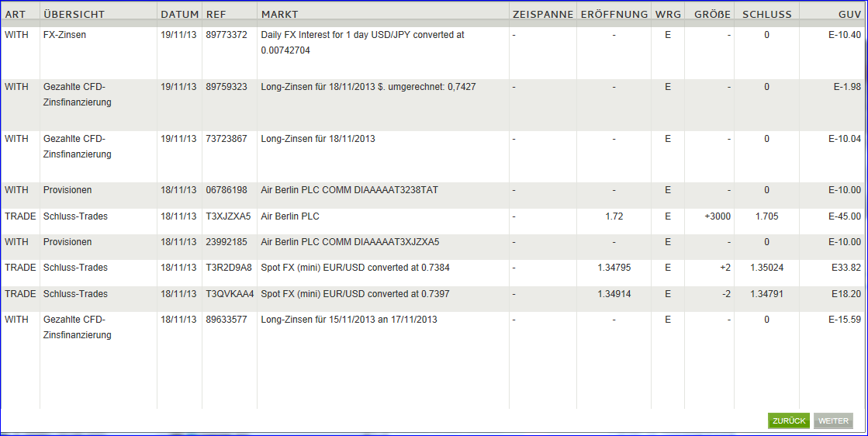This screenshot has width=868, height=436.
Task: Click the closing price 1.34791
Action: click(x=766, y=294)
